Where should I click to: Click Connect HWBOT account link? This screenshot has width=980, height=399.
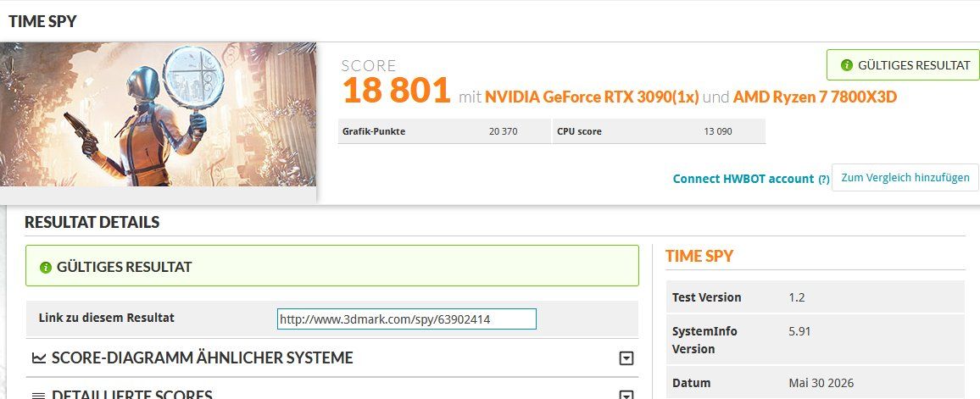(x=743, y=179)
